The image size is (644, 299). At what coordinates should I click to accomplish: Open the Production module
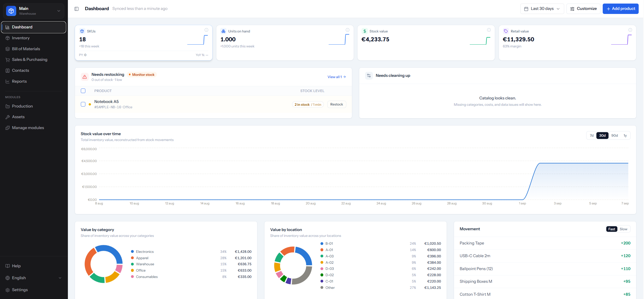[x=34, y=106]
